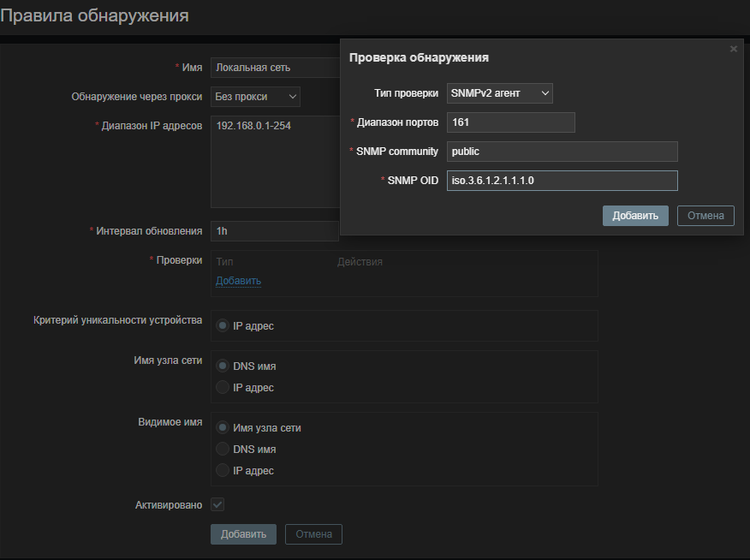Click into the SNMP OID field

(x=562, y=181)
